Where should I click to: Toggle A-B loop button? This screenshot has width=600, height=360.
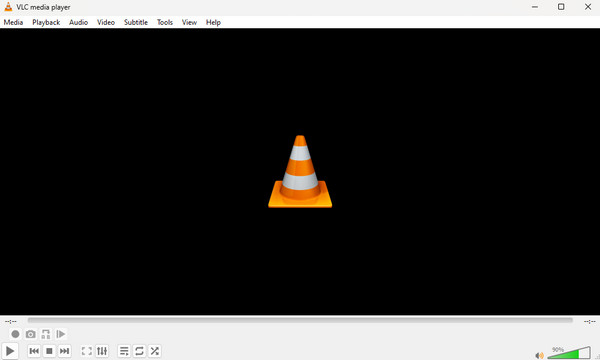(x=46, y=334)
